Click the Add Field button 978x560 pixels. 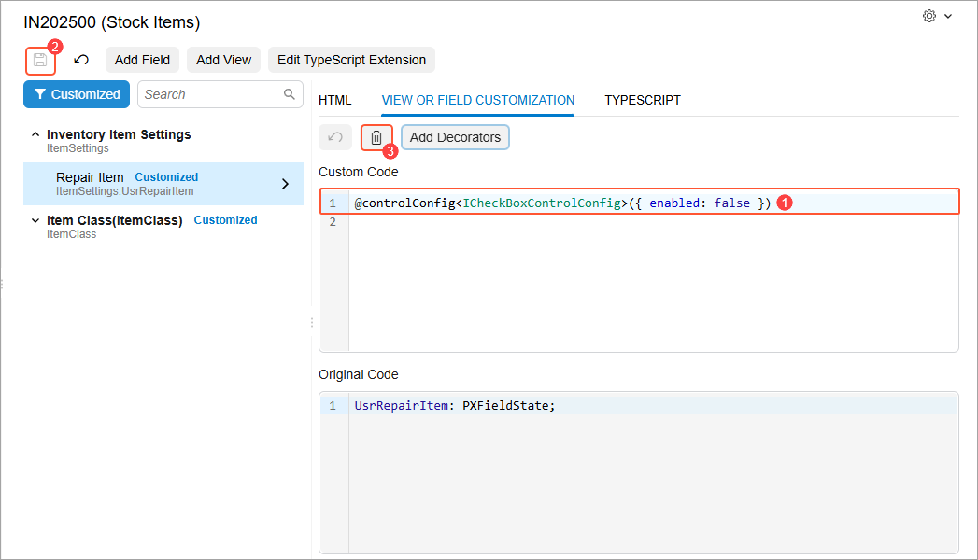point(142,60)
